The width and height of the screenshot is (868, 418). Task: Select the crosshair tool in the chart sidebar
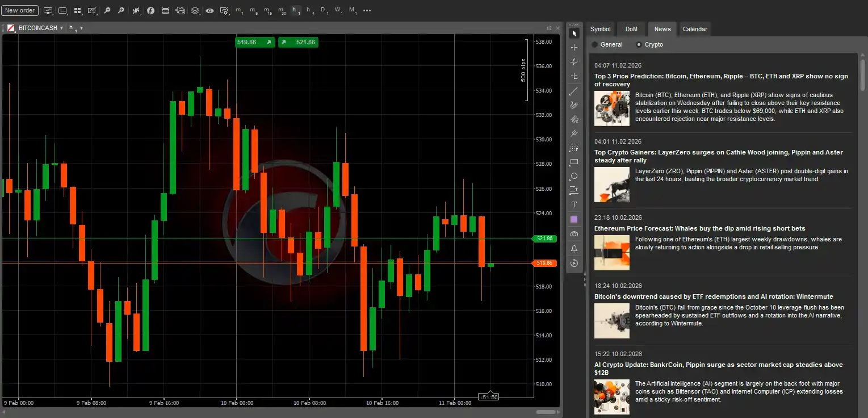[574, 47]
